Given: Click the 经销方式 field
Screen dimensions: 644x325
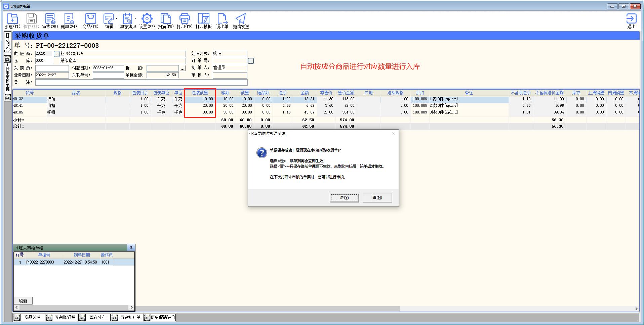Looking at the screenshot, I should tap(230, 54).
